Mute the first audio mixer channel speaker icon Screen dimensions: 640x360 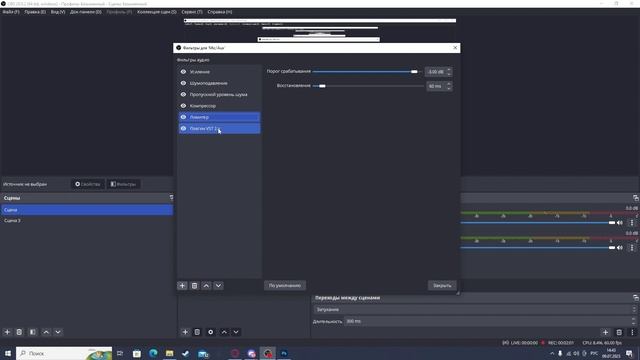tap(620, 223)
